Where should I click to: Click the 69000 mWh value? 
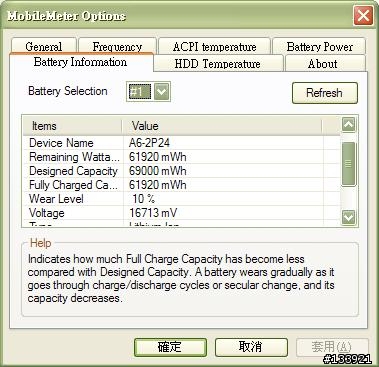[x=158, y=171]
